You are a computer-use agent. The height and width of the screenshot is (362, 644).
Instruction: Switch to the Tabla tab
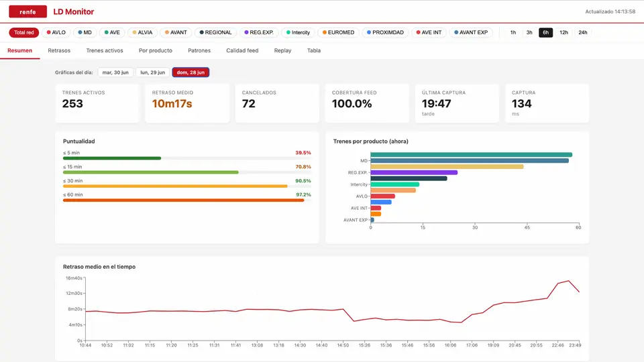[314, 50]
